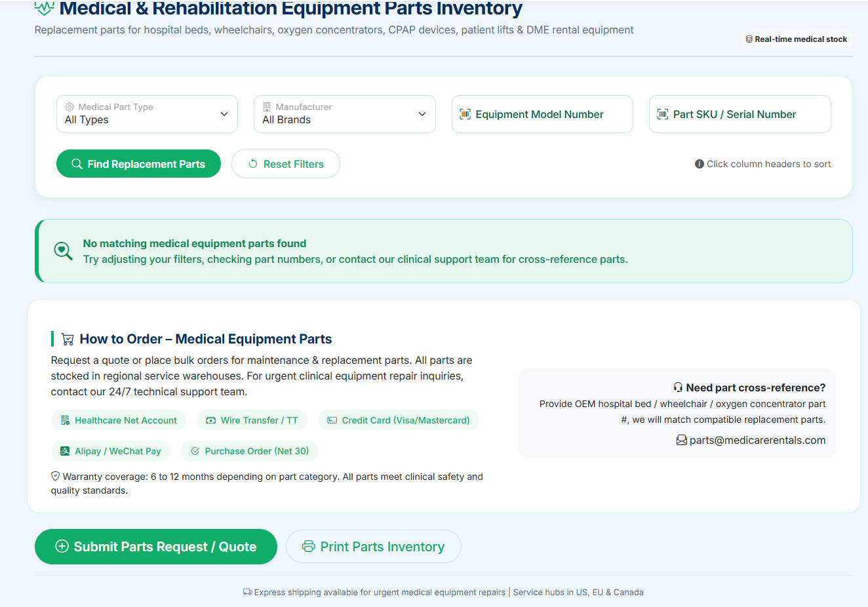The width and height of the screenshot is (868, 607).
Task: Click the info icon beside Click column headers to sort
Action: [700, 164]
